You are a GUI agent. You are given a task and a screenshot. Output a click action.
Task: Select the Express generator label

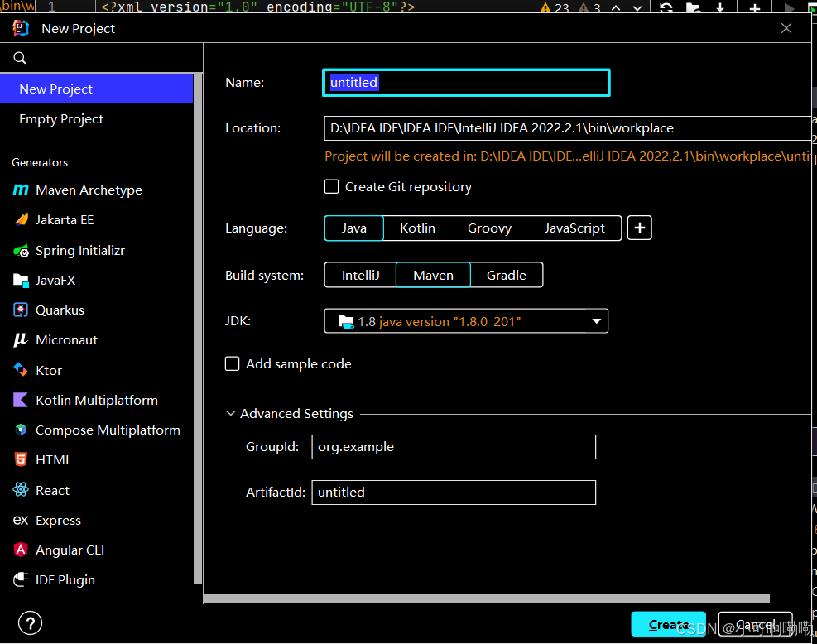click(58, 521)
